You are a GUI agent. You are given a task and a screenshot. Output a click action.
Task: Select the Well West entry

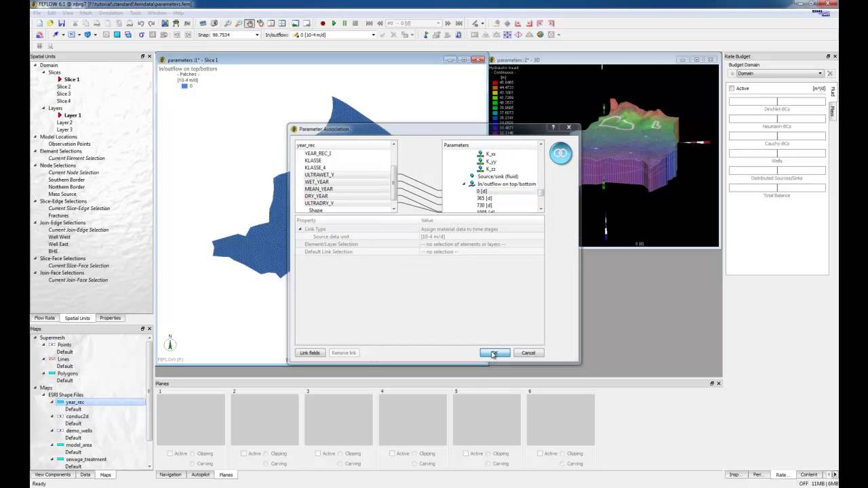[59, 237]
